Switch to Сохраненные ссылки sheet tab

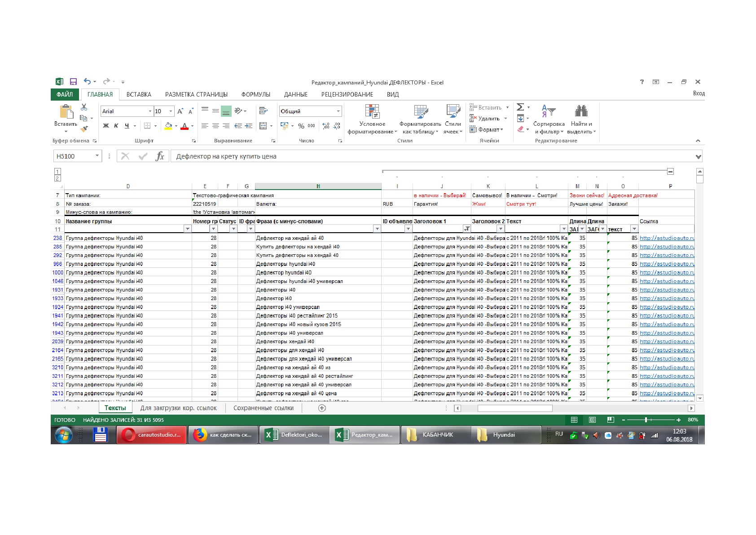(264, 408)
